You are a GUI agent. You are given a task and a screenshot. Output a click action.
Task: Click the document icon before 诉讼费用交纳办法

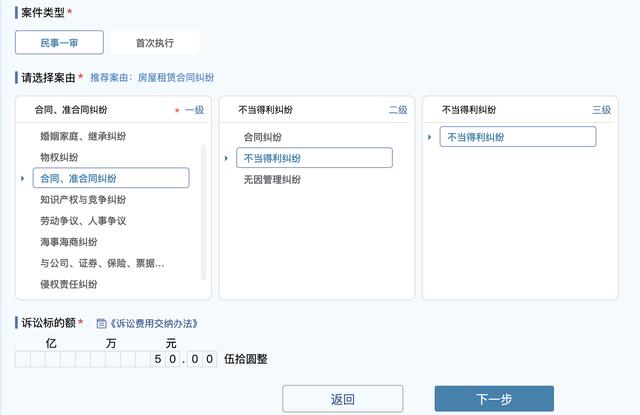(x=101, y=324)
